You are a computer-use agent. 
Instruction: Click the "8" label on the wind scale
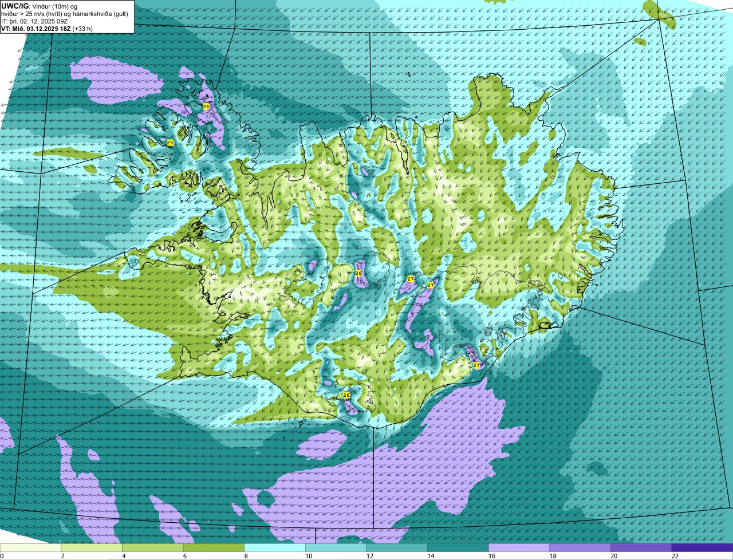pyautogui.click(x=246, y=556)
